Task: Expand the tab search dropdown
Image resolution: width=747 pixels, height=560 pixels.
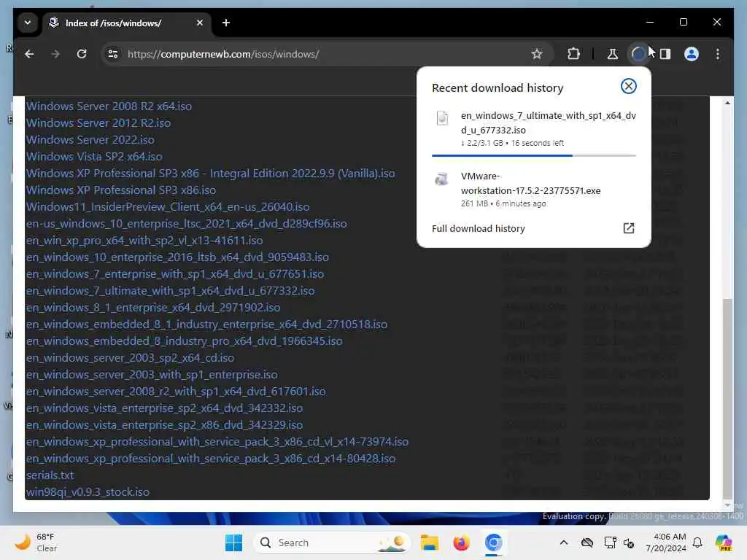Action: click(x=28, y=23)
